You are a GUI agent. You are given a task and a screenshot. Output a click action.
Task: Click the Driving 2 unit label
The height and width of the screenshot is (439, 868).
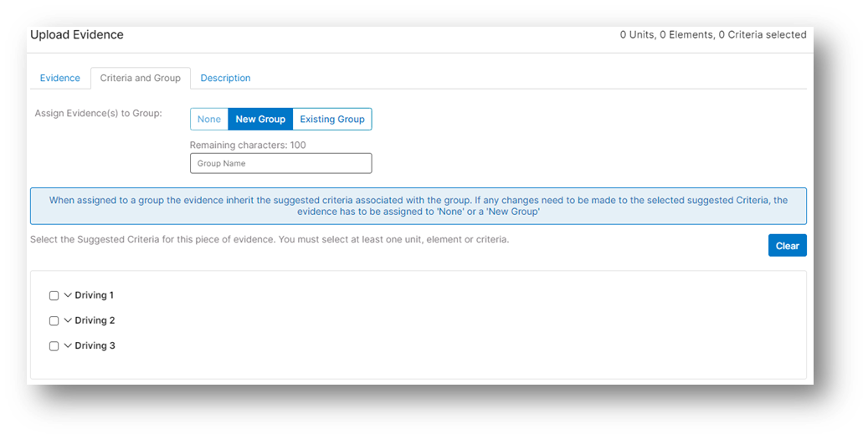95,320
